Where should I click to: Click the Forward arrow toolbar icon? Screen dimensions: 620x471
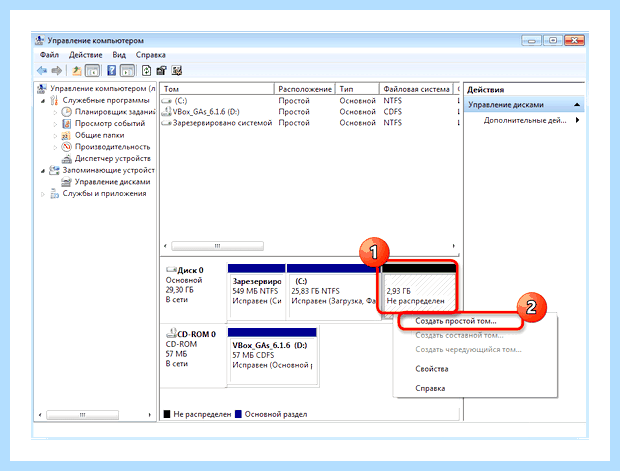click(x=57, y=71)
